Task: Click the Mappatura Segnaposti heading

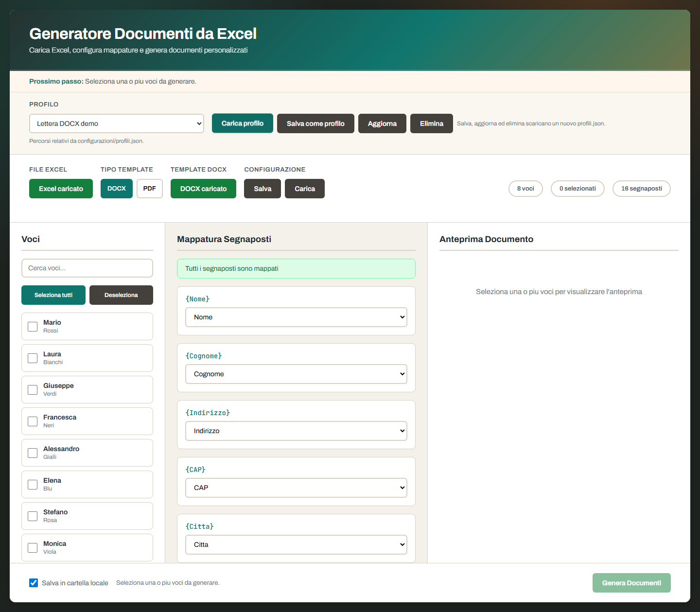Action: click(x=224, y=239)
